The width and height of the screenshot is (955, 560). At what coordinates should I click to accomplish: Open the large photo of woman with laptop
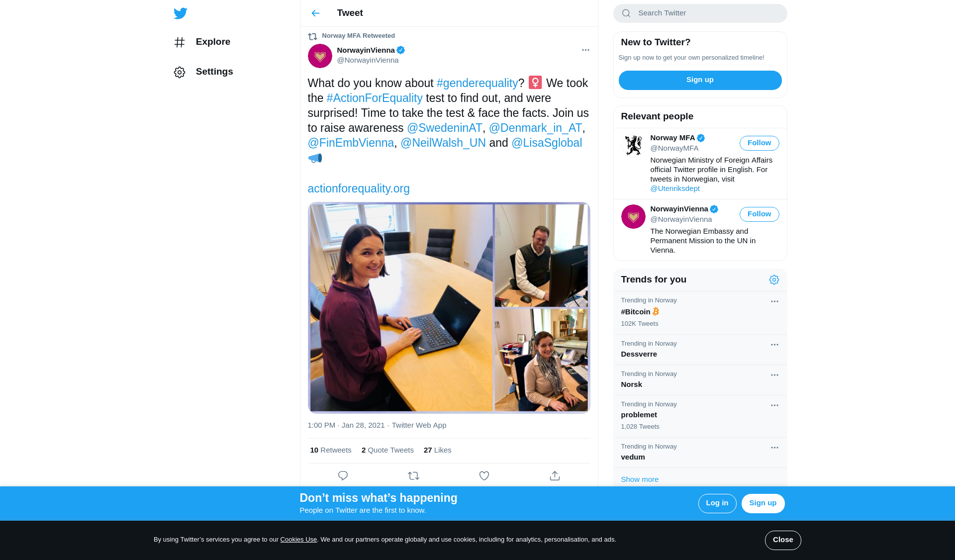pyautogui.click(x=401, y=308)
